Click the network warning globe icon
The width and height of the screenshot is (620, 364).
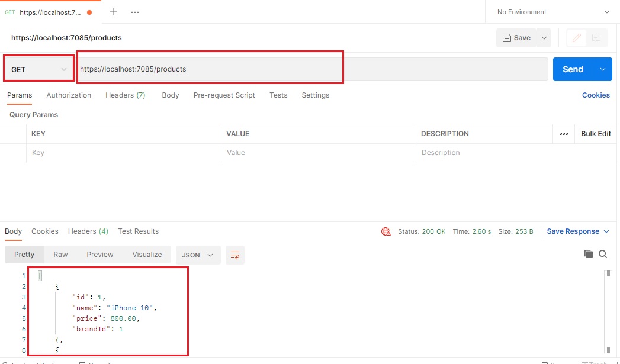(x=386, y=231)
